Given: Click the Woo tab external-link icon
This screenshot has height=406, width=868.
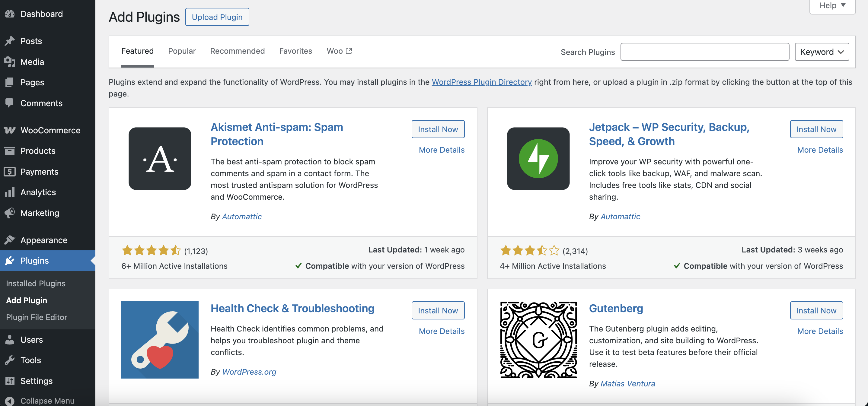Looking at the screenshot, I should coord(349,51).
